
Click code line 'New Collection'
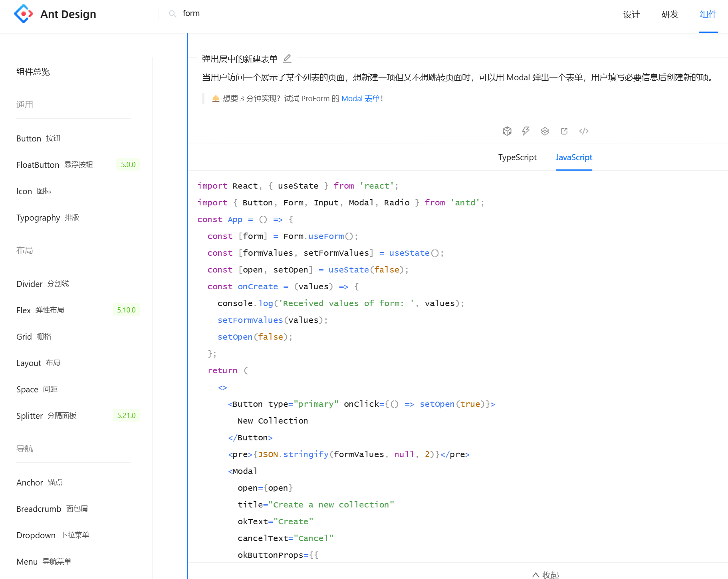pyautogui.click(x=273, y=421)
